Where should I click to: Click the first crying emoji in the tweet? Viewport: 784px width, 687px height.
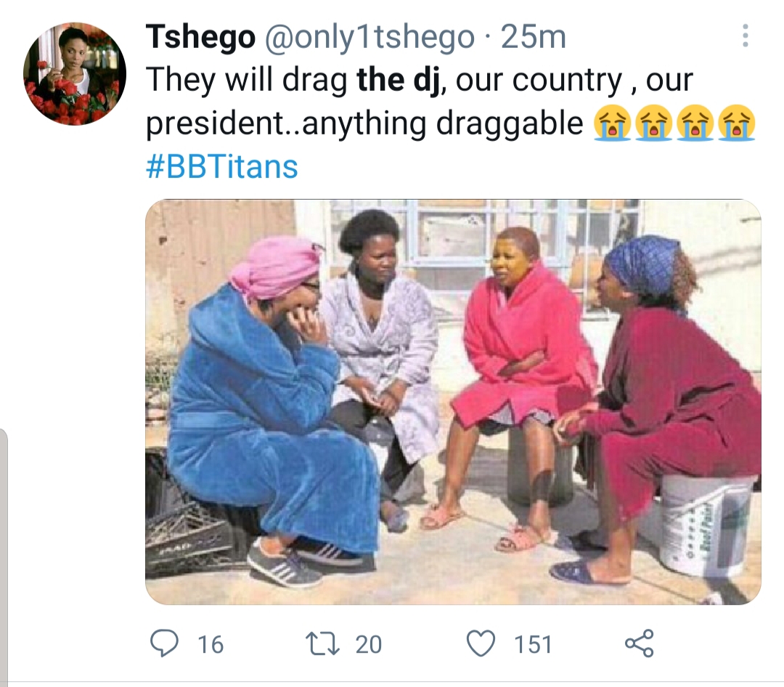pos(611,124)
